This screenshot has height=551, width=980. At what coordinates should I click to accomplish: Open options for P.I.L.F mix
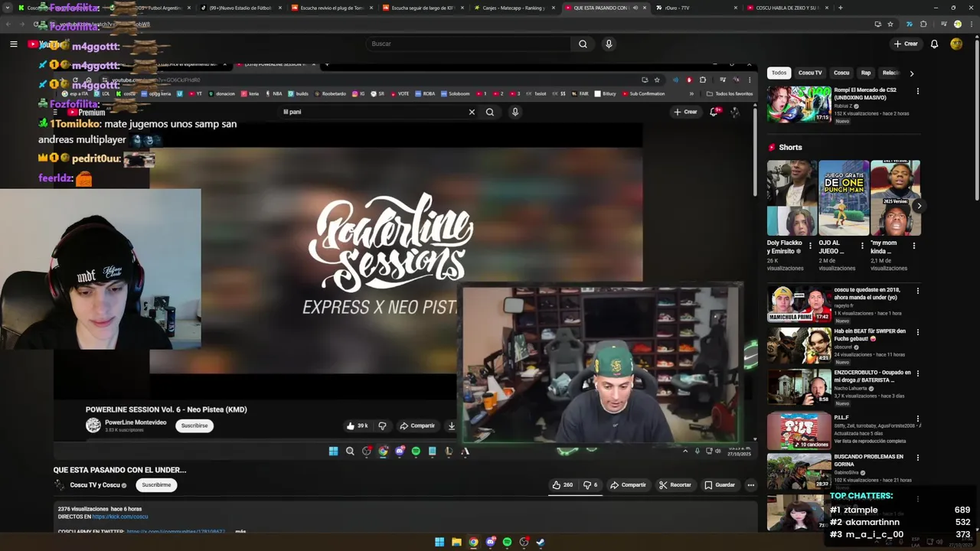point(917,419)
